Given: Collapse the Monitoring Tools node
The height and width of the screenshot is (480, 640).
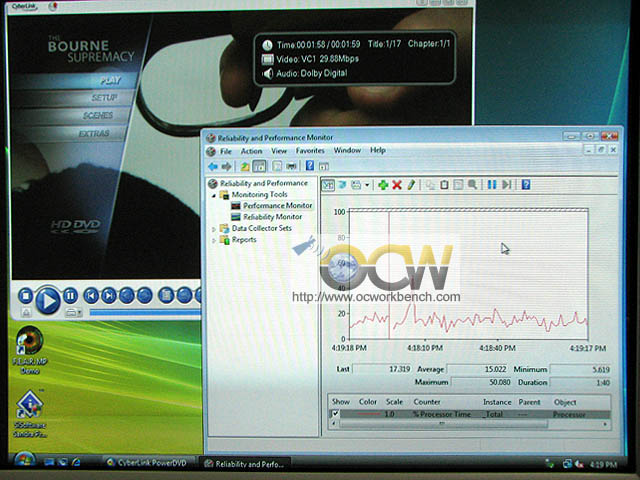Looking at the screenshot, I should pyautogui.click(x=213, y=196).
